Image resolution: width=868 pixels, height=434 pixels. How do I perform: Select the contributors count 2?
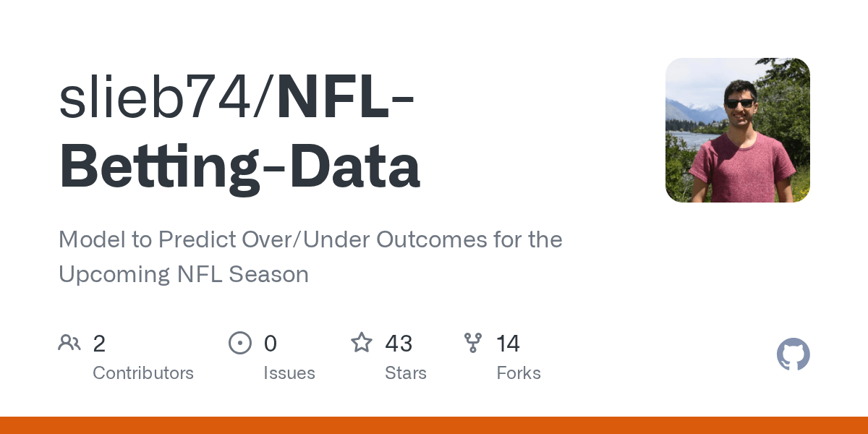(x=99, y=344)
